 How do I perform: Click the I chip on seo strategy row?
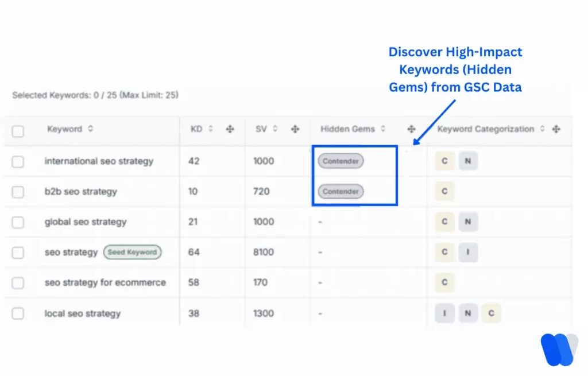point(468,252)
